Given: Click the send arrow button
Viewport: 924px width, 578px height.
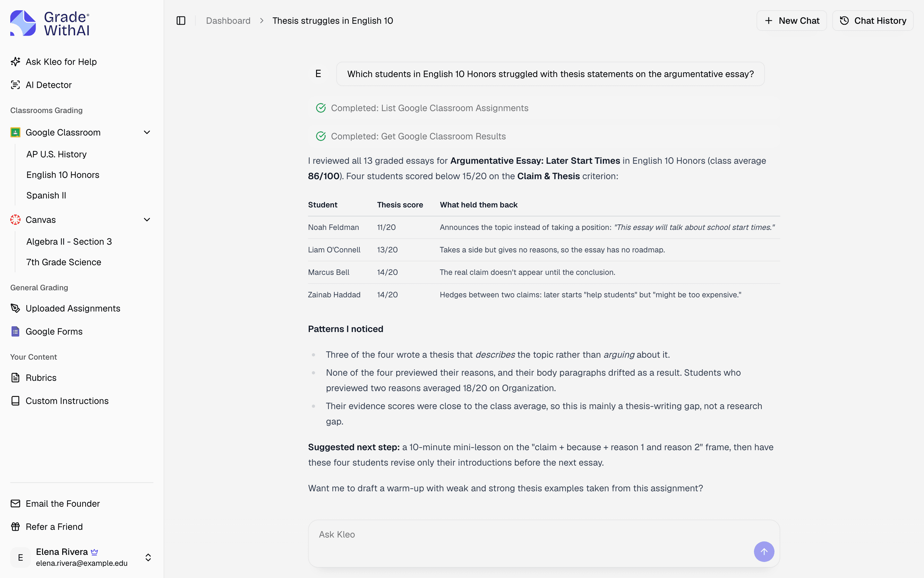Looking at the screenshot, I should click(764, 552).
